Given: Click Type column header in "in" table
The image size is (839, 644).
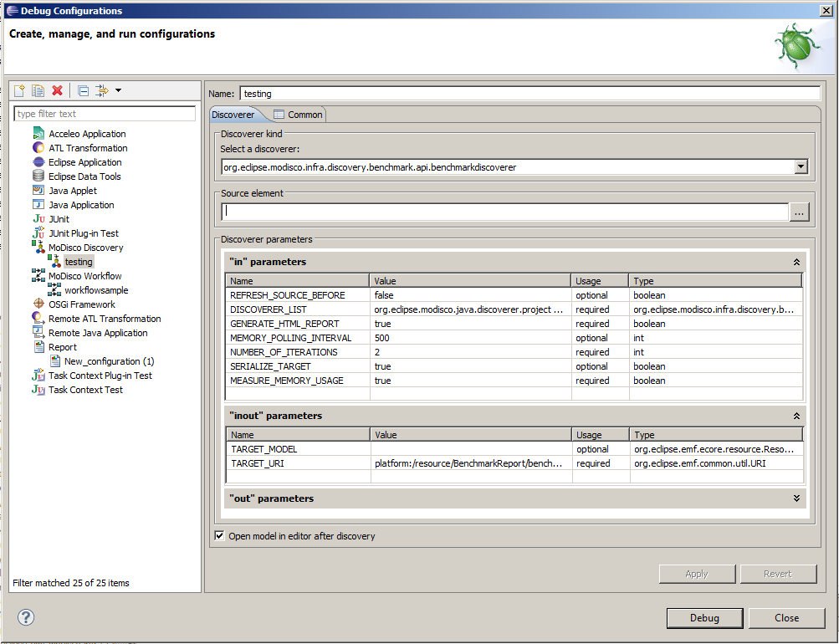Looking at the screenshot, I should [x=715, y=281].
